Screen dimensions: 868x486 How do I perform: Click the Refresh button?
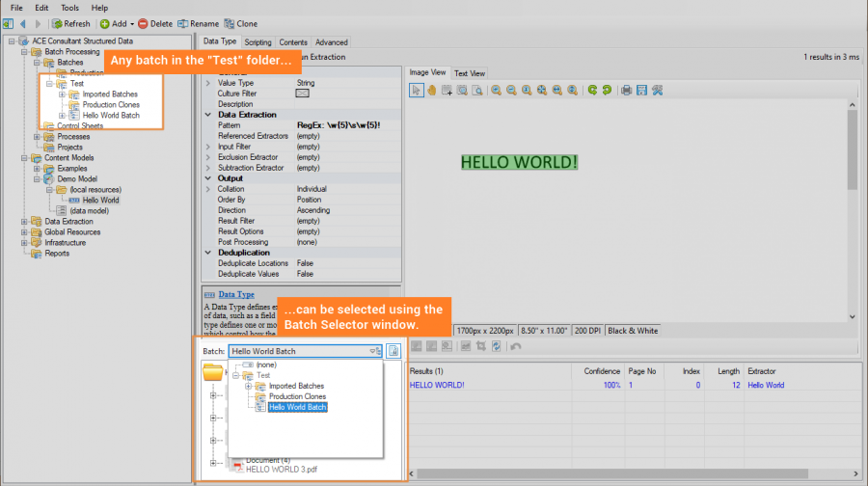point(71,23)
